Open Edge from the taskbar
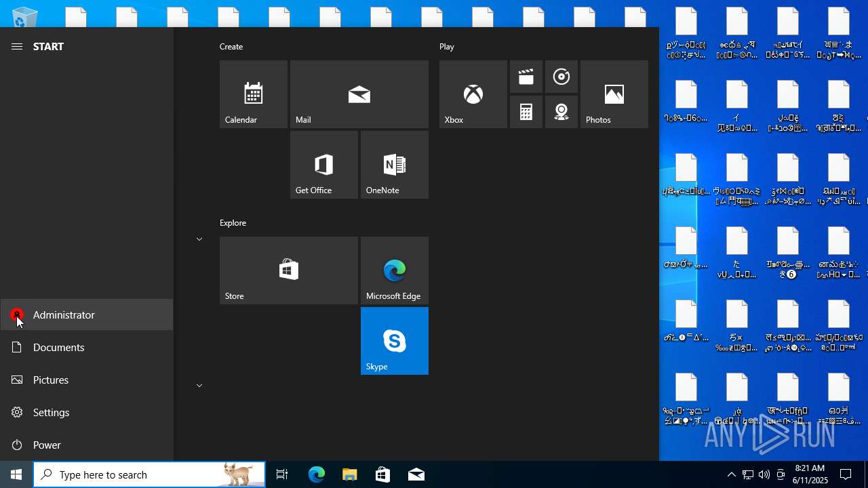This screenshot has height=488, width=868. (x=317, y=474)
